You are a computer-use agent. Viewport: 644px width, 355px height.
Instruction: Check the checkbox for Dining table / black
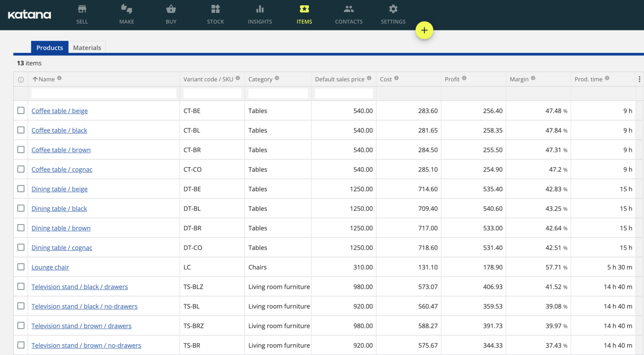tap(21, 208)
